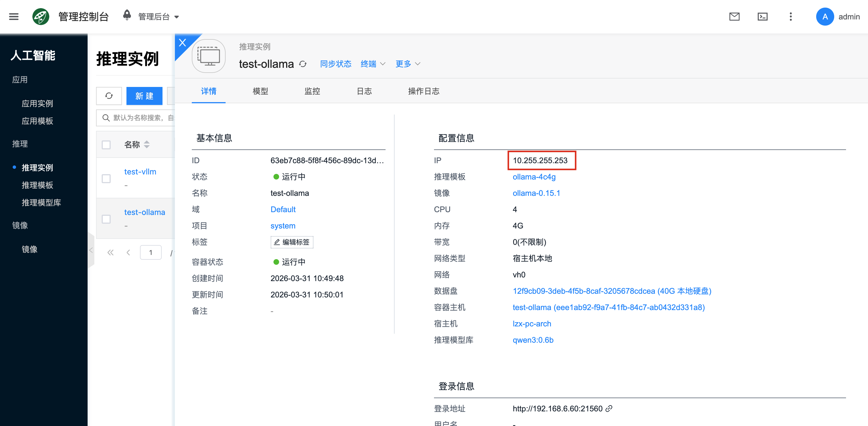This screenshot has width=868, height=426.
Task: Click the admin user avatar
Action: click(x=825, y=17)
